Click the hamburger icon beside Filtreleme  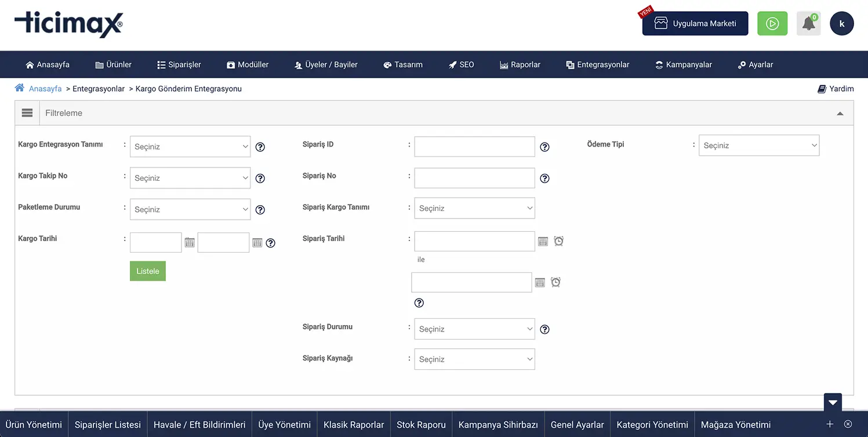[27, 113]
